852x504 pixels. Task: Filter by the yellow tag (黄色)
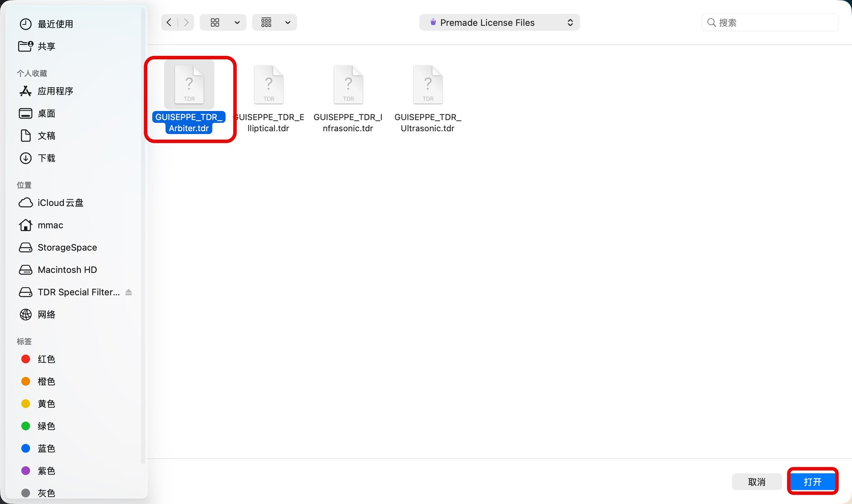(37, 404)
